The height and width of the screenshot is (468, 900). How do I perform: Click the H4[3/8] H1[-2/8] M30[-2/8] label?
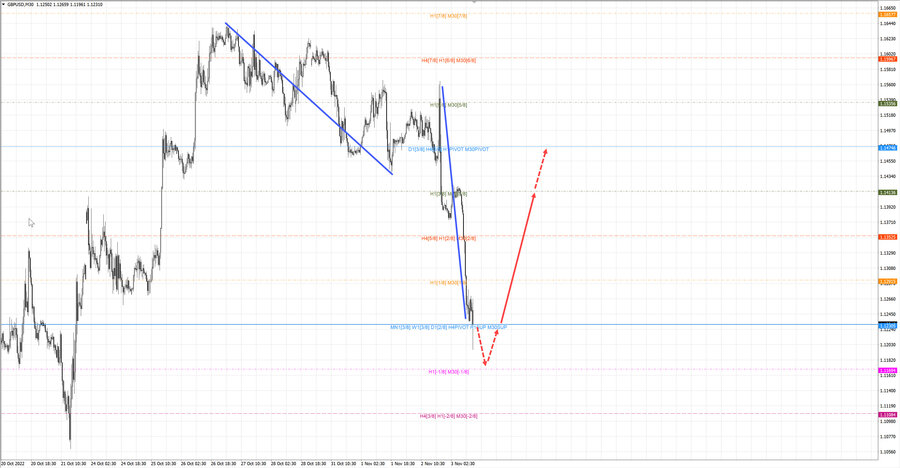pos(448,416)
